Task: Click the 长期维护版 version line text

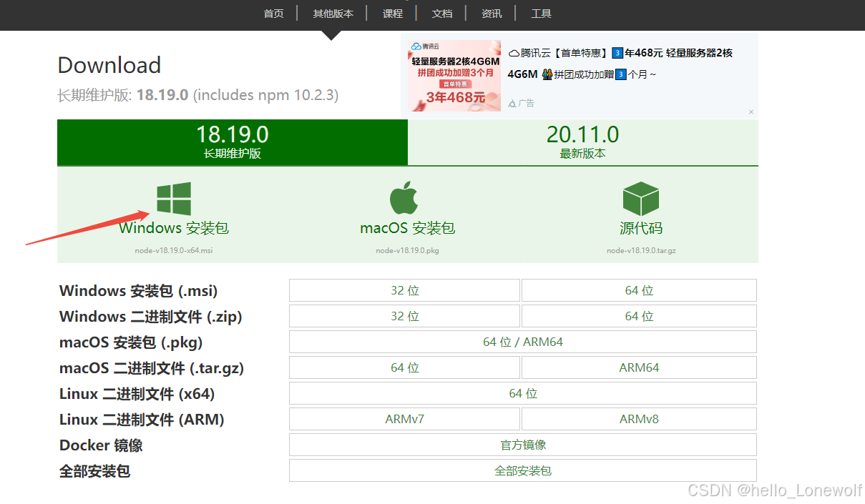Action: click(x=198, y=95)
